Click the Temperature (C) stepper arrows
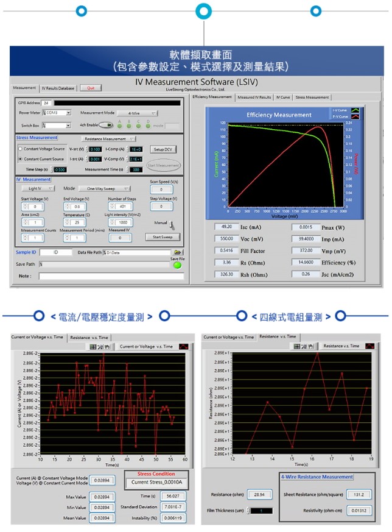 [67, 222]
